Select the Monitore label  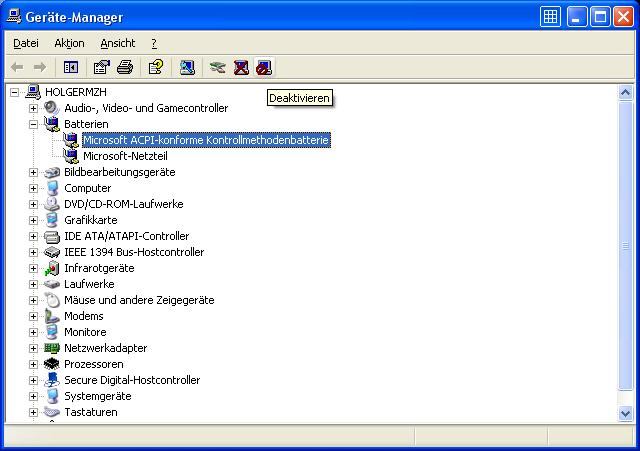(x=85, y=332)
